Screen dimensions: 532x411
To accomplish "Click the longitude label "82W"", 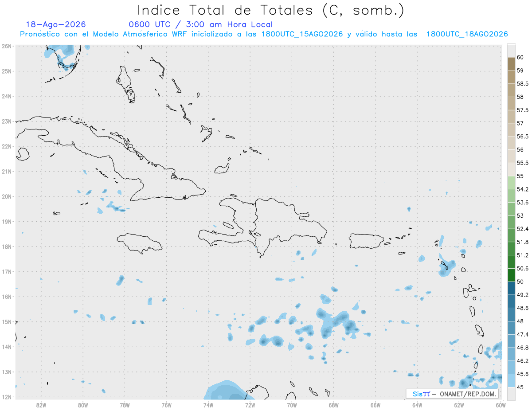I will [41, 405].
